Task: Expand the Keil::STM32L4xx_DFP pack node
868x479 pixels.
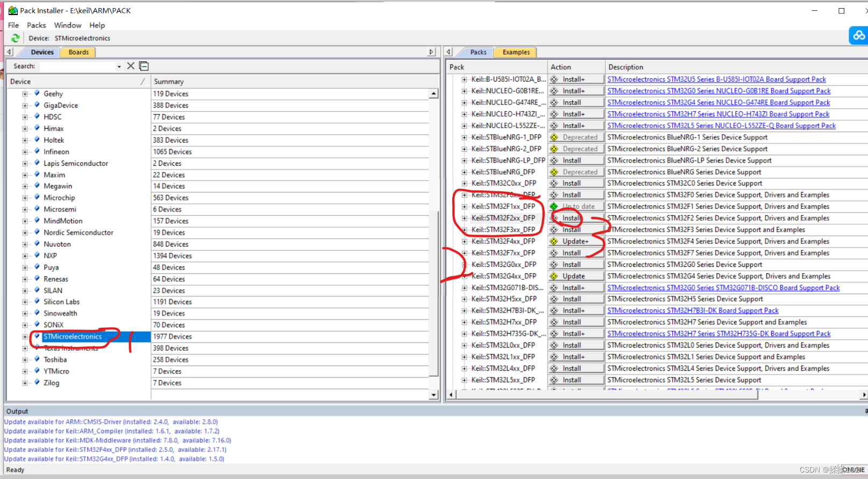Action: (464, 369)
